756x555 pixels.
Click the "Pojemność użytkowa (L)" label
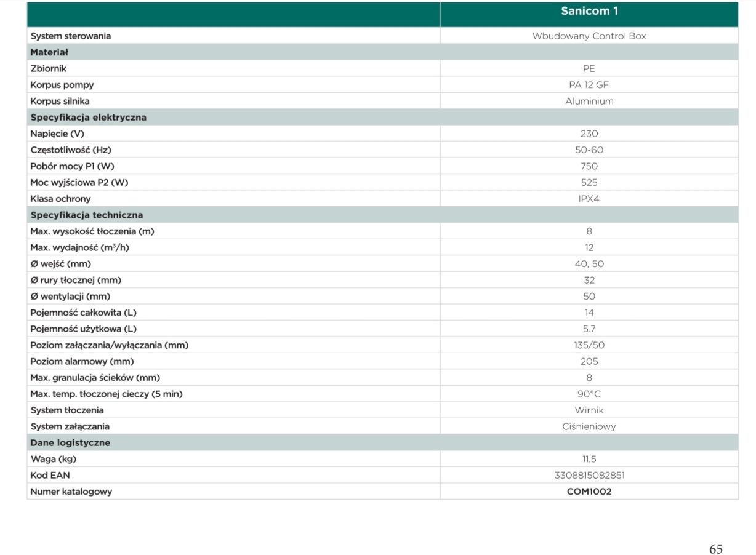click(x=84, y=329)
